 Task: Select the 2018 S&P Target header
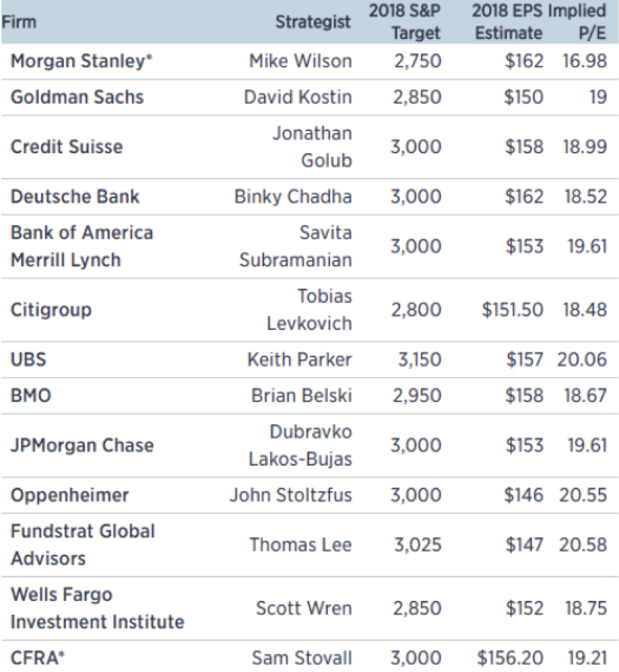tap(404, 22)
